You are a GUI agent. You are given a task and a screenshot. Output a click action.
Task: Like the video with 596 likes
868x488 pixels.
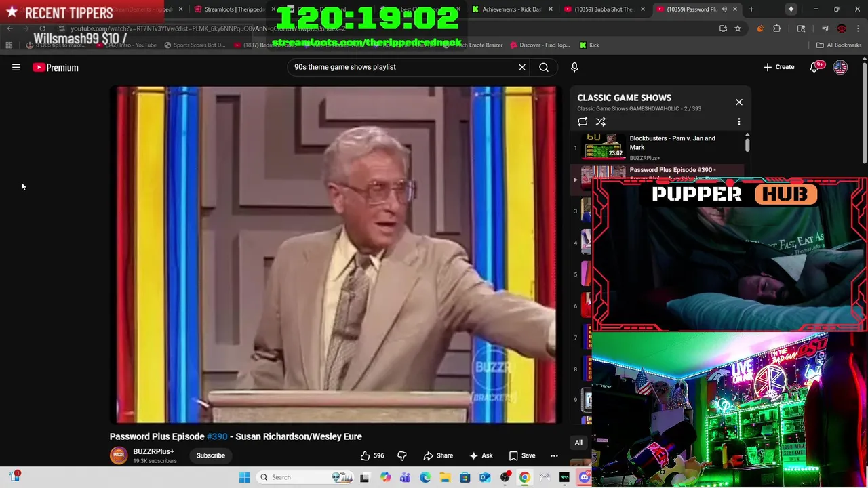pyautogui.click(x=372, y=455)
